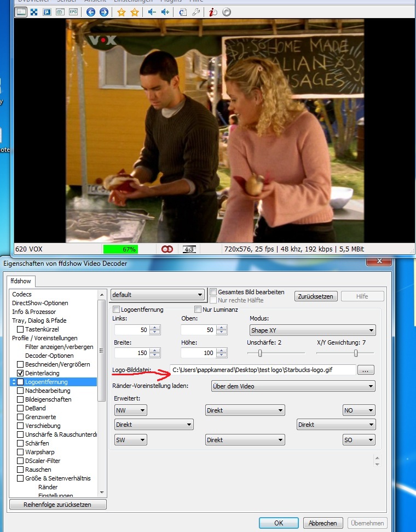The image size is (416, 532).
Task: Open the top-center Direkt dropdown
Action: [245, 410]
